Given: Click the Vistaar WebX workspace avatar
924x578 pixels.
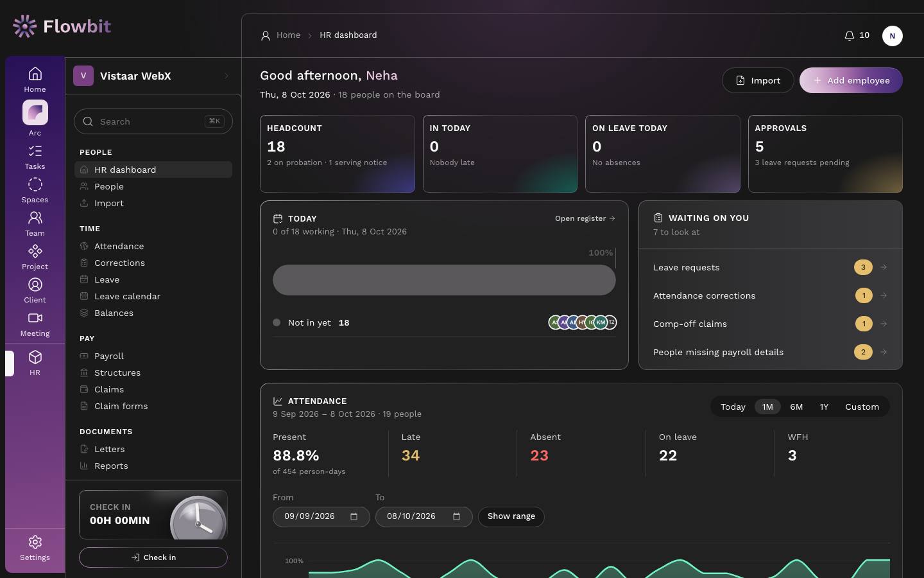Looking at the screenshot, I should click(83, 76).
